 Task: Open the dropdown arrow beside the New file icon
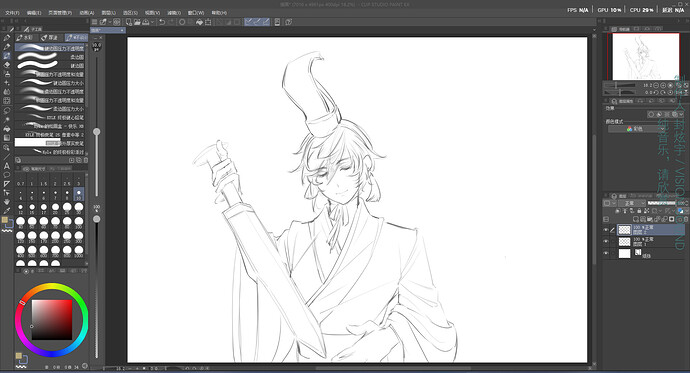tap(110, 22)
